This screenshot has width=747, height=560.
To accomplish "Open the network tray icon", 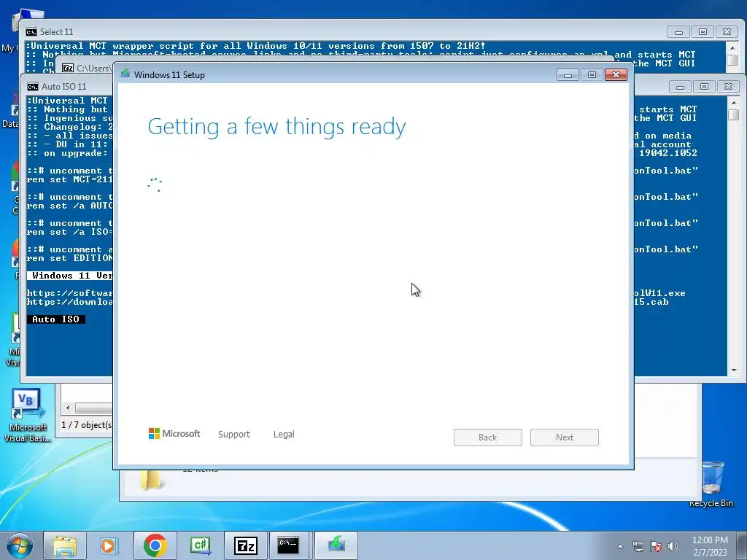I will [638, 546].
